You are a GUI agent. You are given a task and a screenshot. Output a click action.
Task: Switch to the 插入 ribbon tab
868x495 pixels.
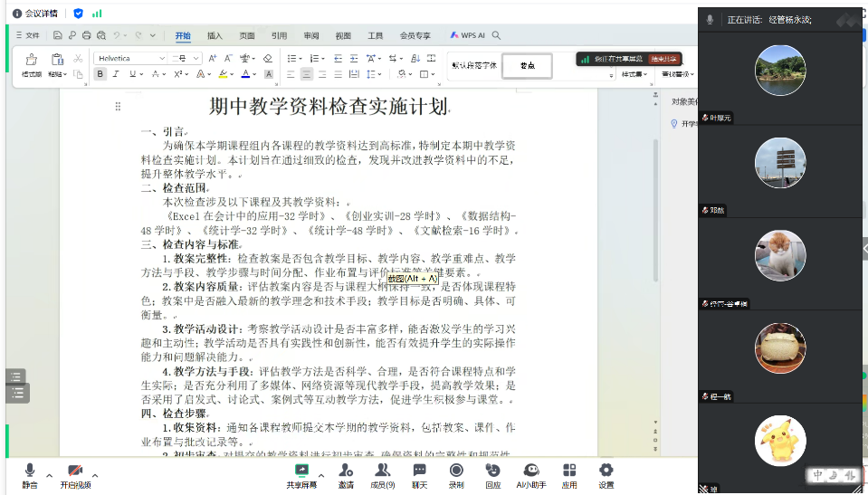tap(215, 36)
